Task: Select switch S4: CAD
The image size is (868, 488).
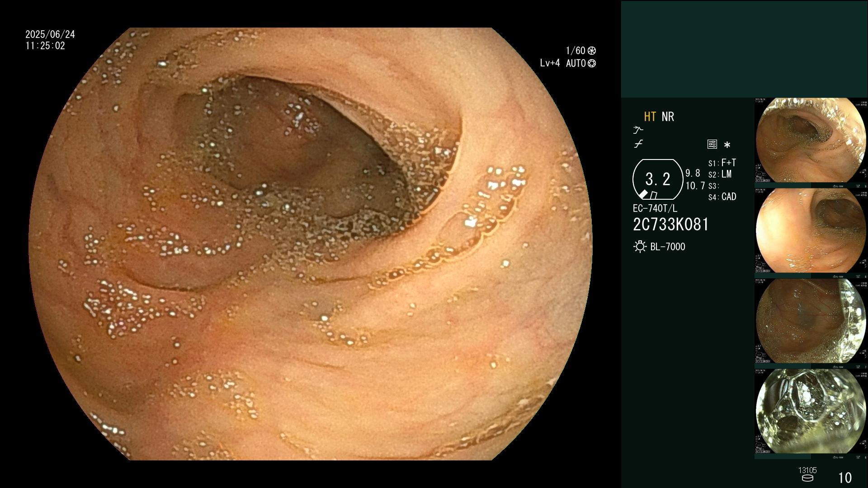Action: (x=722, y=197)
